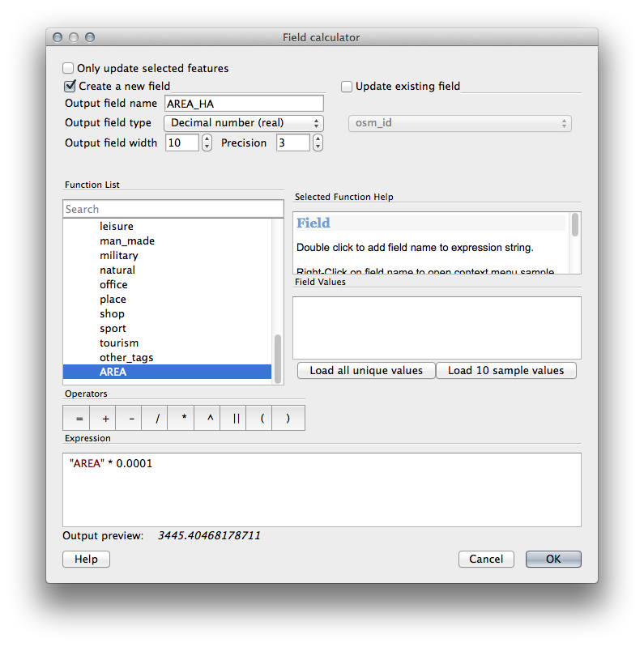The image size is (644, 647).
Task: Insert an opening parenthesis
Action: (x=262, y=418)
